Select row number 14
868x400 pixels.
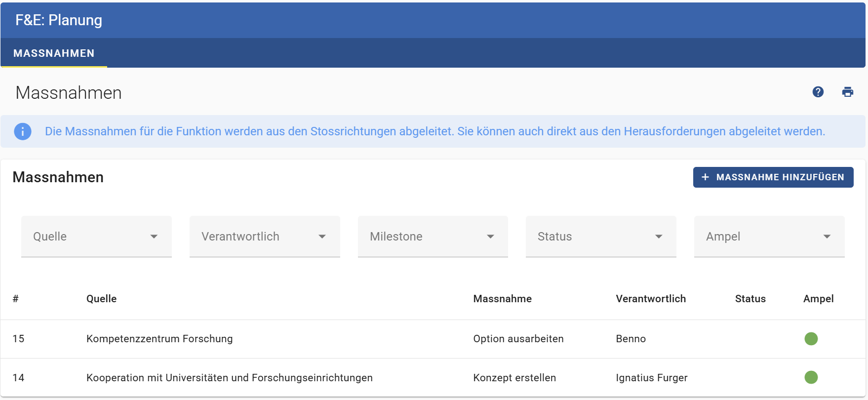click(18, 378)
